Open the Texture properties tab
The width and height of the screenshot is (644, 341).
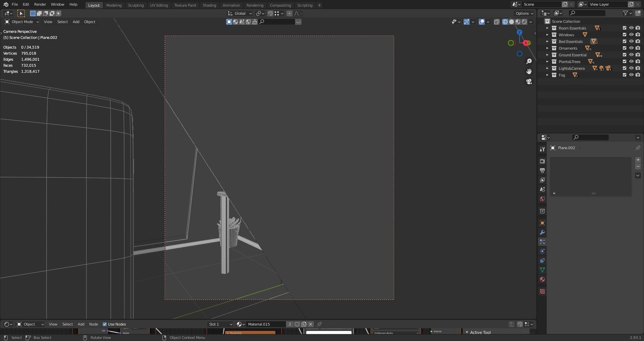(x=542, y=291)
